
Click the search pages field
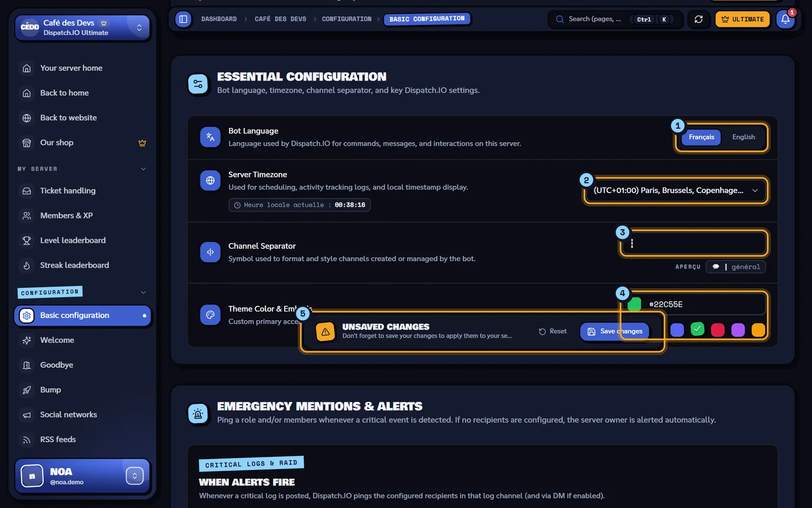point(615,19)
